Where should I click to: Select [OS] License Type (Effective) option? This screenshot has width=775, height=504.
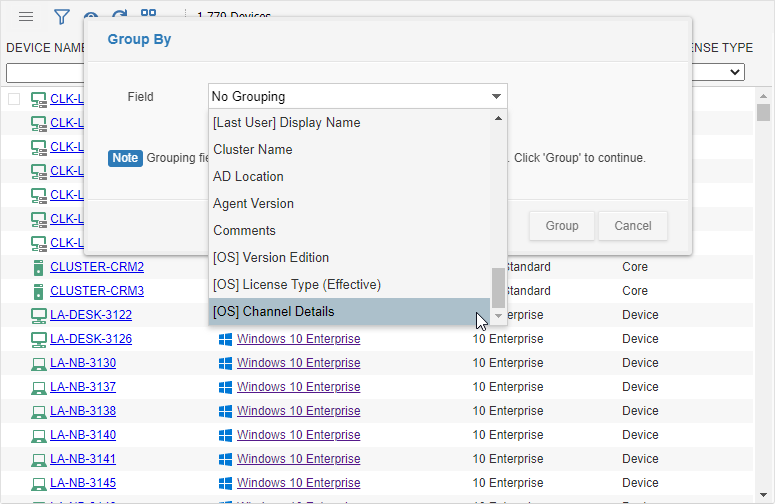tap(349, 285)
